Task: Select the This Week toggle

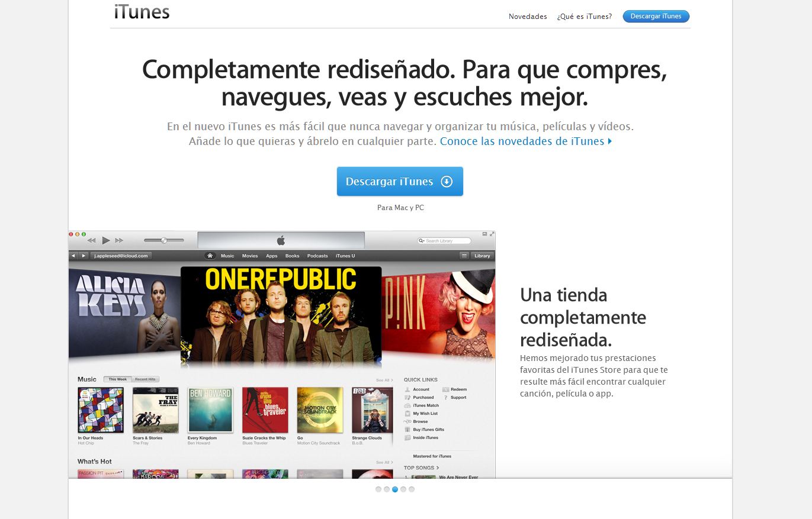Action: pyautogui.click(x=117, y=379)
